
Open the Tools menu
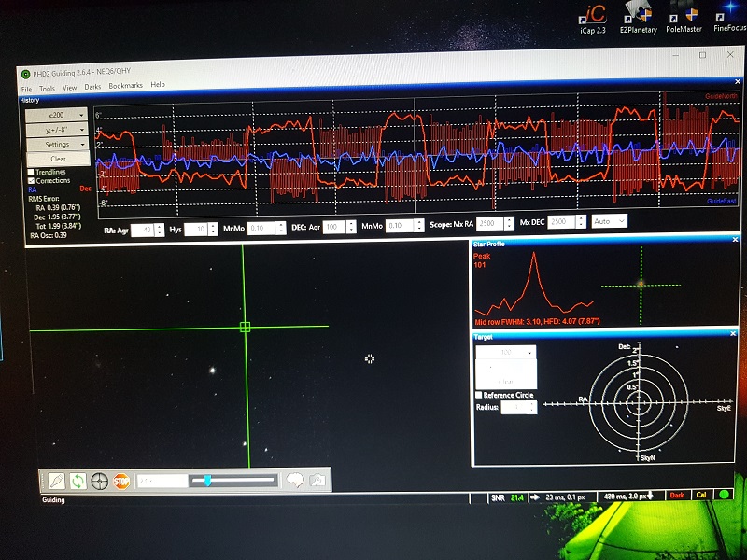(47, 86)
